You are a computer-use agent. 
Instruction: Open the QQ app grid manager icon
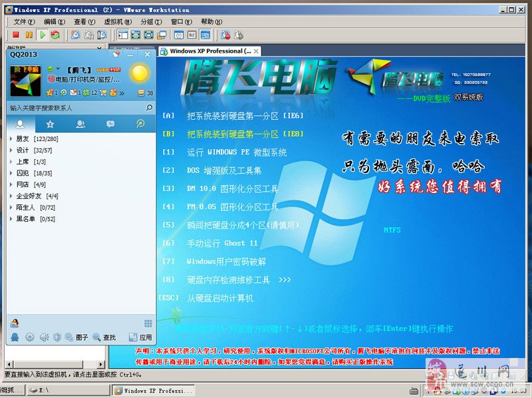coord(148,323)
